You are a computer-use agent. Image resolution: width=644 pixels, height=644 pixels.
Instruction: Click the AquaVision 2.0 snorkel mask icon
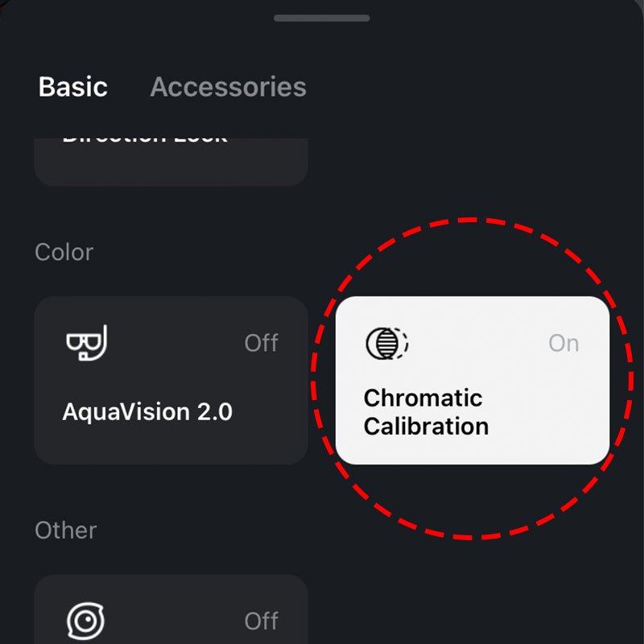(85, 344)
